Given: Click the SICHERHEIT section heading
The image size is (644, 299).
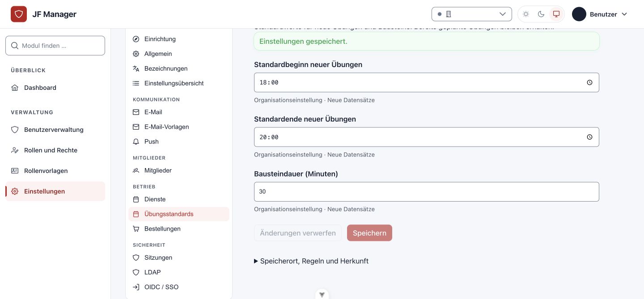Looking at the screenshot, I should tap(149, 245).
